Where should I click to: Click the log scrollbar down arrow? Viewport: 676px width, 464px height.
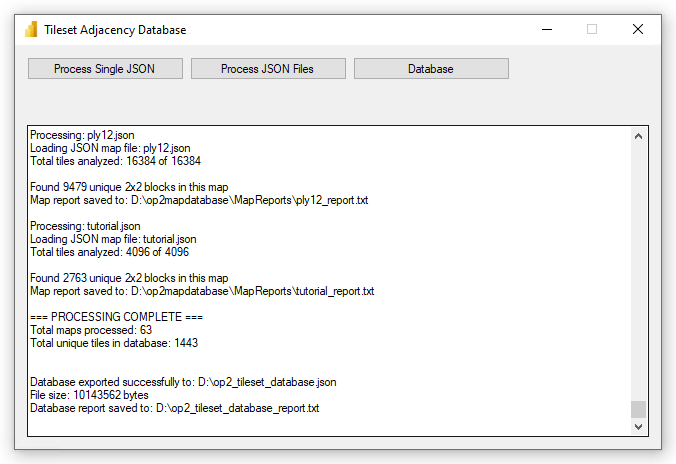638,426
